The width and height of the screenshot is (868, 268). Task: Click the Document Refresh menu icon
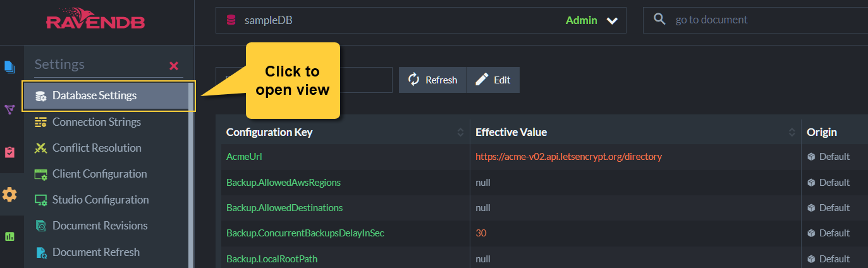(x=41, y=252)
